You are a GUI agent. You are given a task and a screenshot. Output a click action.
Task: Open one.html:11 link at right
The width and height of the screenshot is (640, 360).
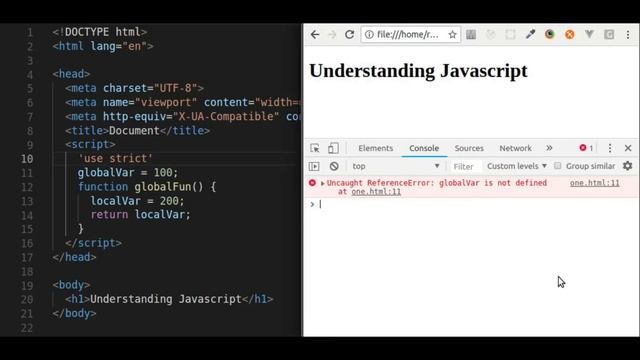pyautogui.click(x=594, y=183)
